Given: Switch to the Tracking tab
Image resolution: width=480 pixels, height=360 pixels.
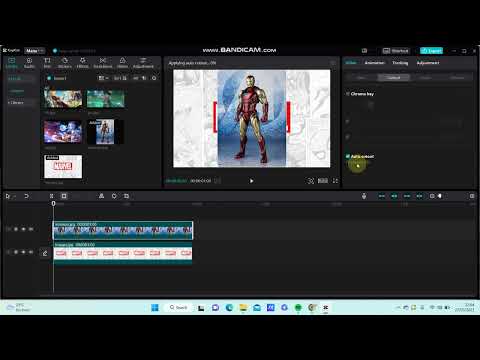Looking at the screenshot, I should [x=400, y=63].
